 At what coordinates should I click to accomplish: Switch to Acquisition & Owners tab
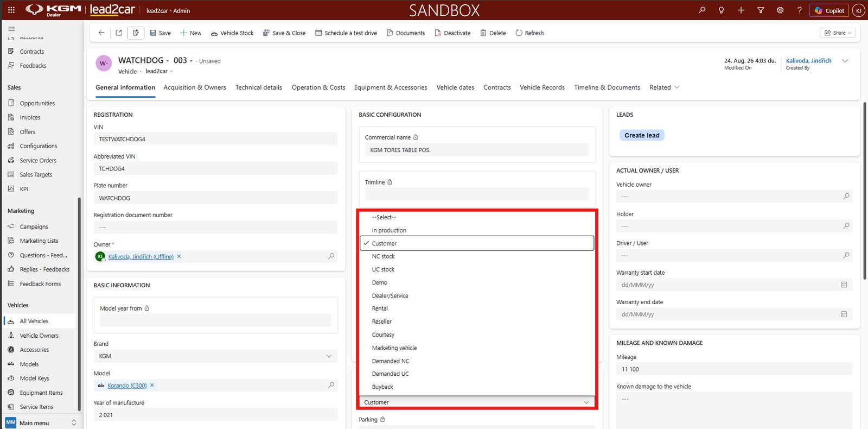[195, 87]
